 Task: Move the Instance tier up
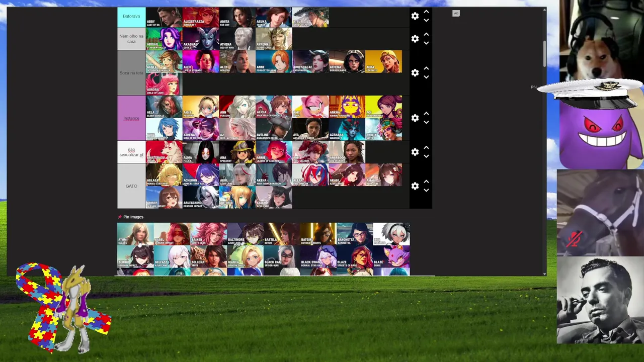point(426,114)
